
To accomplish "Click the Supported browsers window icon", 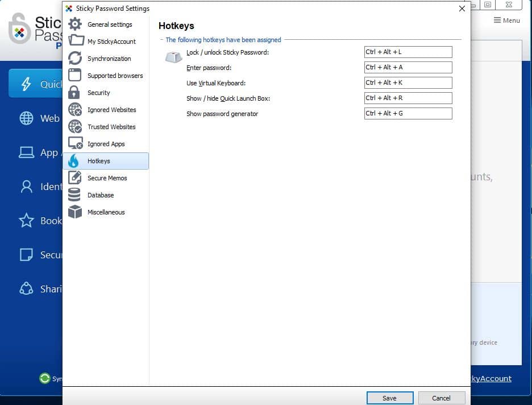I will pyautogui.click(x=74, y=75).
